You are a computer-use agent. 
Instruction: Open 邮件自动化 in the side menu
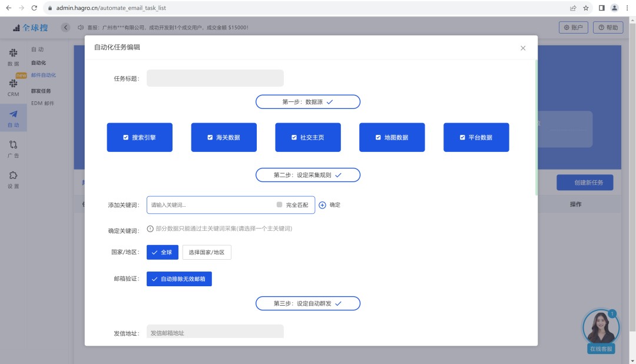tap(44, 75)
